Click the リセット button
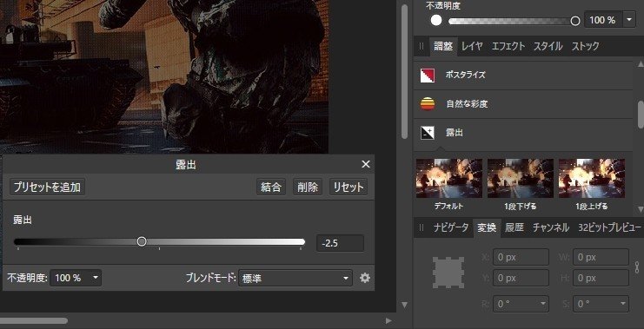644x329 pixels. 349,188
